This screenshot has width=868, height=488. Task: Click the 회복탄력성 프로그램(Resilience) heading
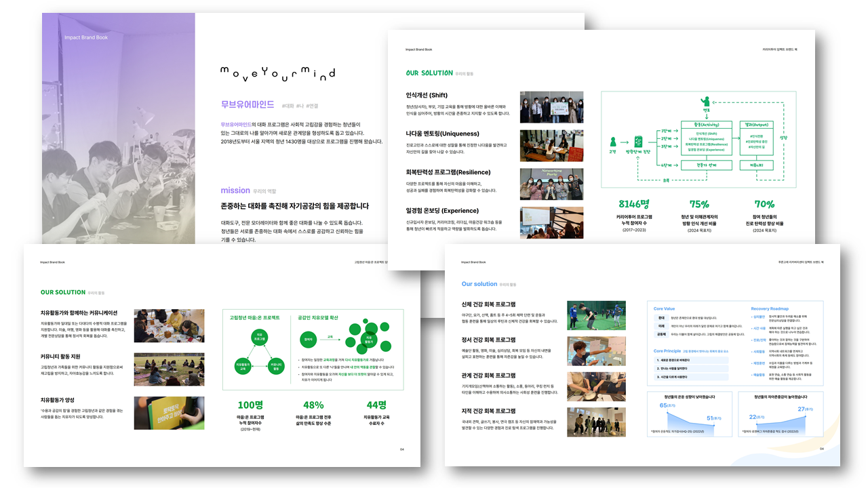coord(448,172)
